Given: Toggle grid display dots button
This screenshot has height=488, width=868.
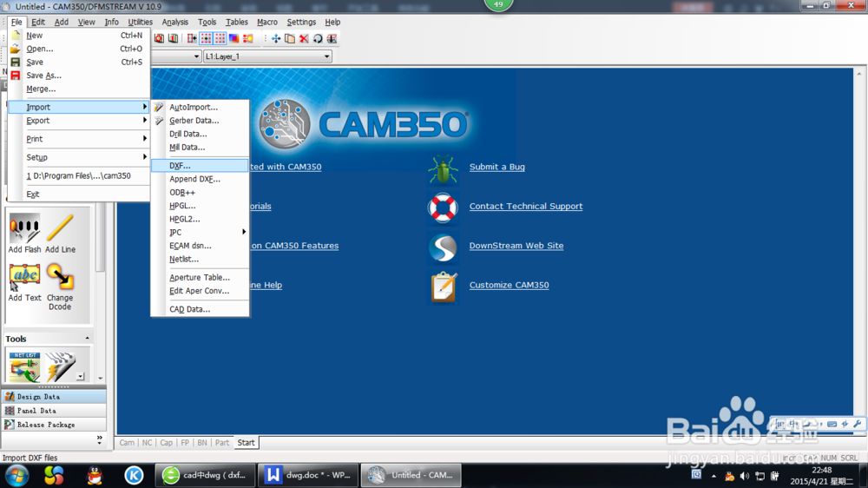Looking at the screenshot, I should 220,38.
